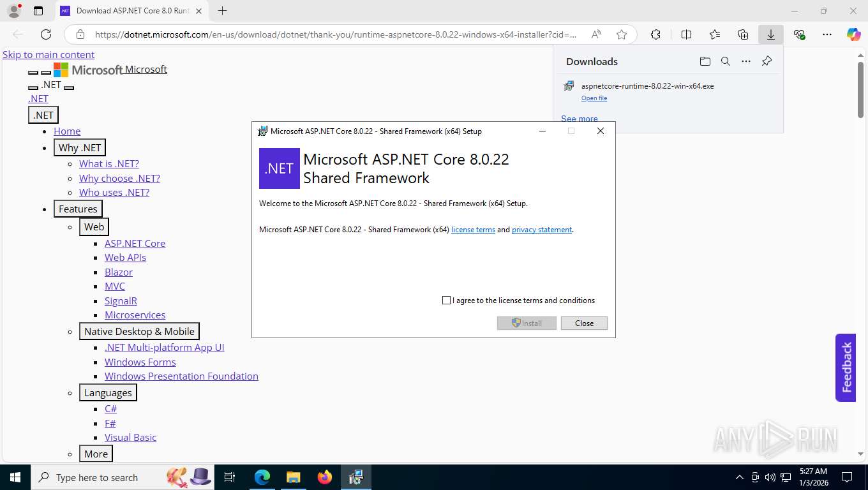Open the Extensions puzzle icon
Screen dimensions: 868x490
[x=655, y=34]
